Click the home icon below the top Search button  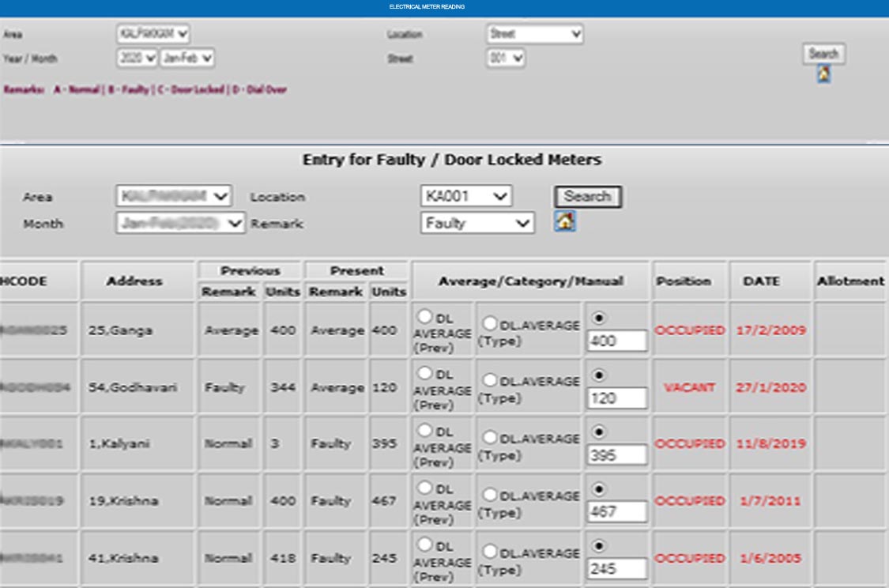[823, 73]
